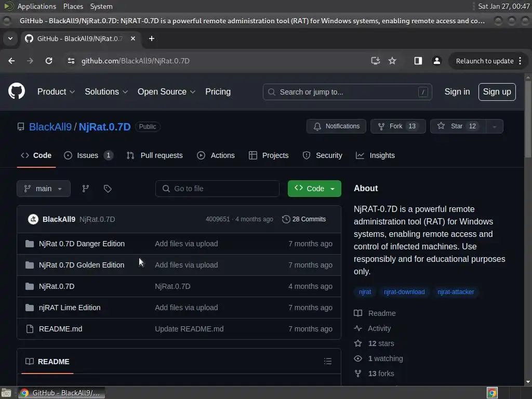Open a new browser tab
The width and height of the screenshot is (532, 399).
tap(152, 38)
